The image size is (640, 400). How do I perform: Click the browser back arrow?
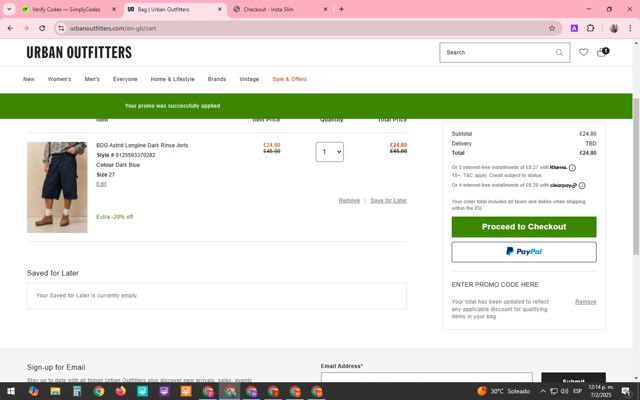coord(10,28)
